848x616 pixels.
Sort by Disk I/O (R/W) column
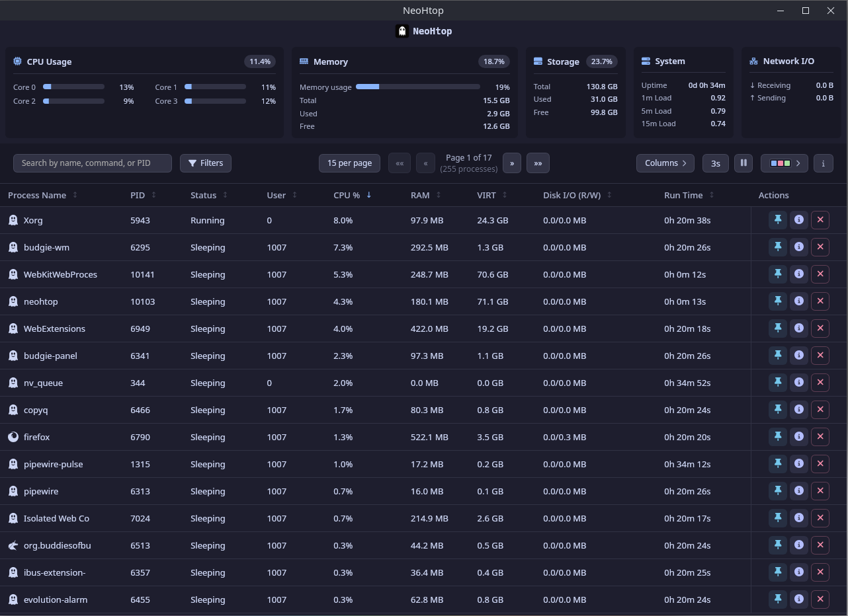pos(577,195)
